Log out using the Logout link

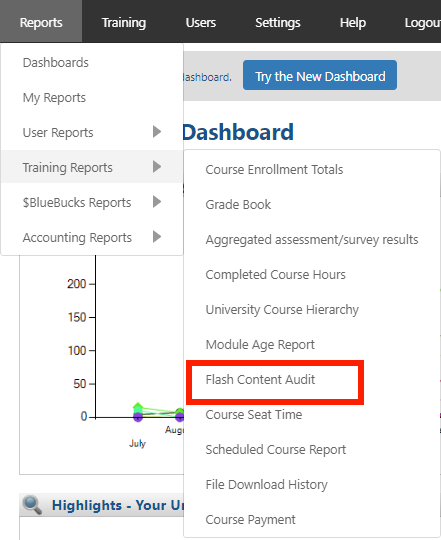point(423,22)
